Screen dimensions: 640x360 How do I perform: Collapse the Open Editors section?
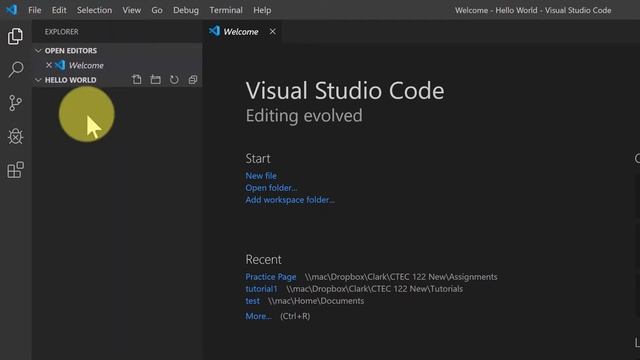coord(38,51)
